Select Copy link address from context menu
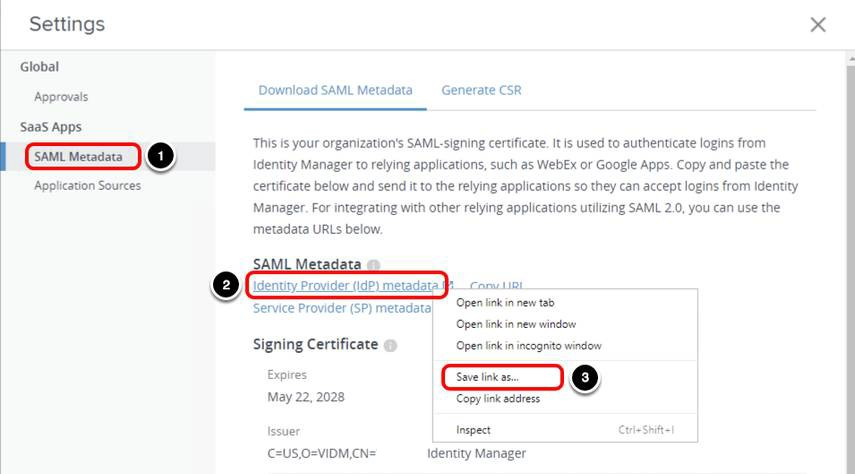 498,399
